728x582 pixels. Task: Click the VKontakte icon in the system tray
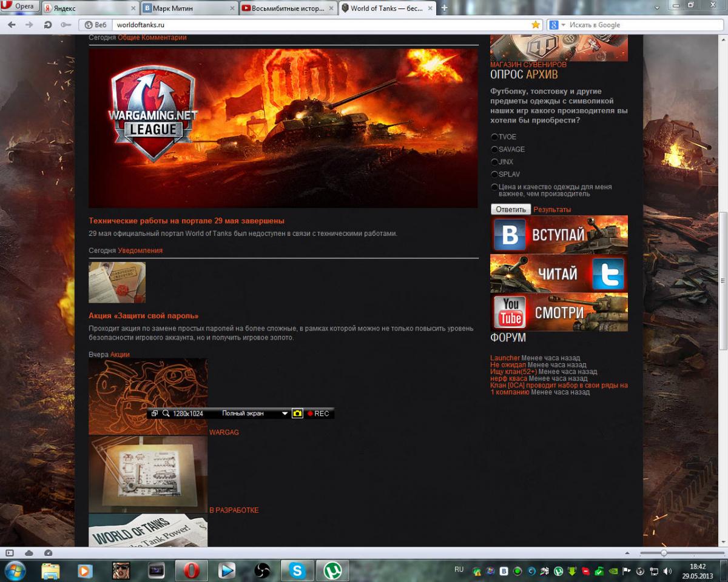point(505,571)
